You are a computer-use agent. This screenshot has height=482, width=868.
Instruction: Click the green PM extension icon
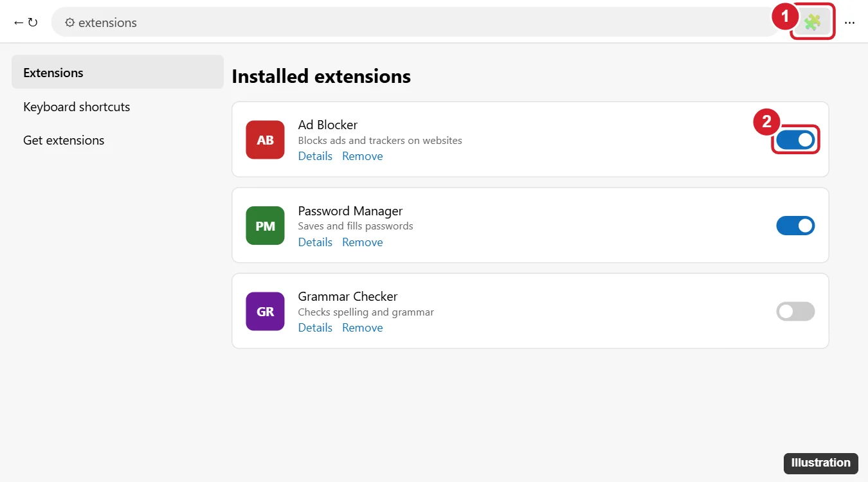point(265,226)
